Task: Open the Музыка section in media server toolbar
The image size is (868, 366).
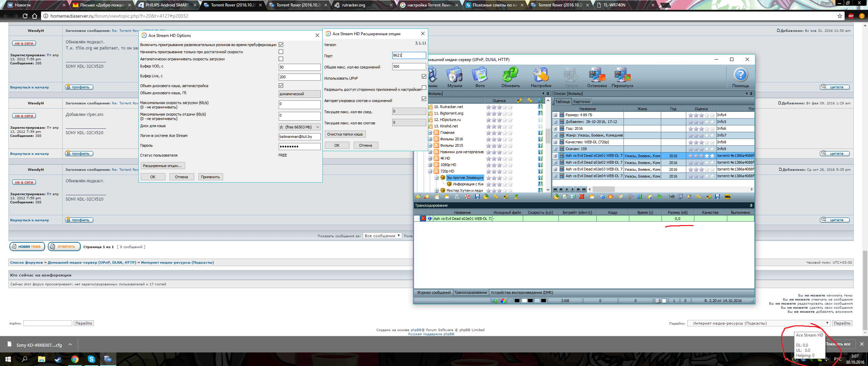Action: pyautogui.click(x=455, y=77)
